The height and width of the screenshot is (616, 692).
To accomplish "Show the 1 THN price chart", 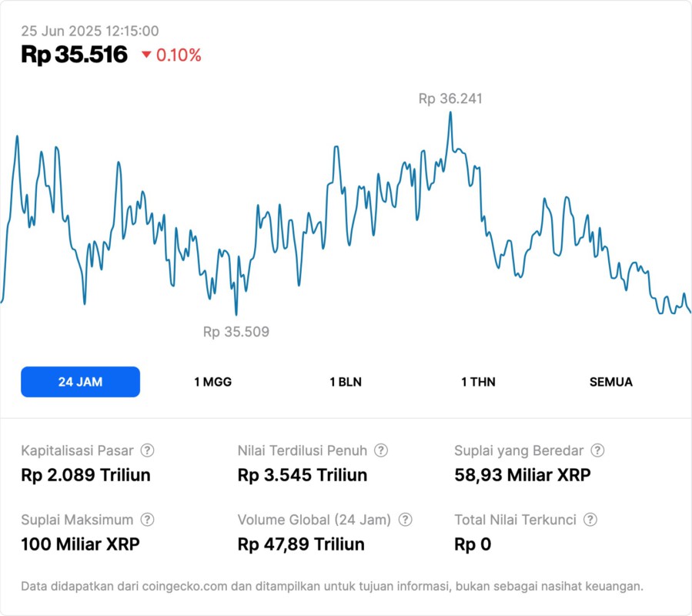I will point(478,382).
